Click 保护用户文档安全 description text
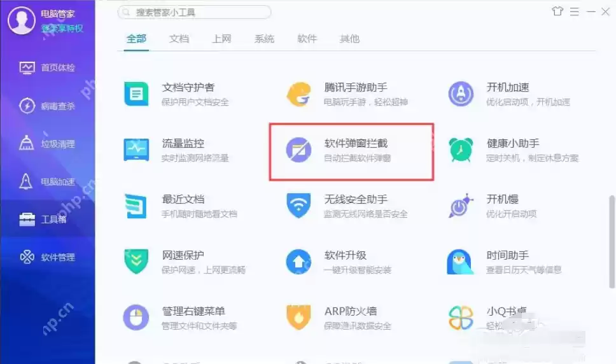Image resolution: width=616 pixels, height=364 pixels. click(x=195, y=102)
